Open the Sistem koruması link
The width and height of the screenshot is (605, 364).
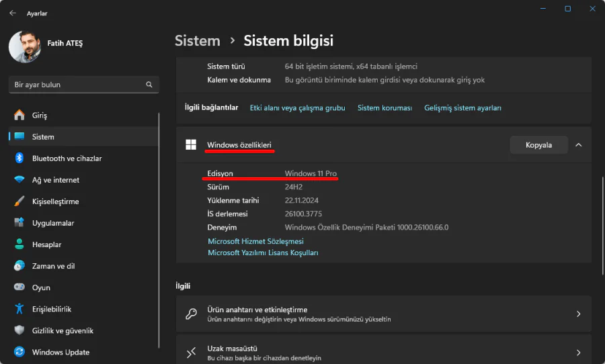tap(385, 108)
